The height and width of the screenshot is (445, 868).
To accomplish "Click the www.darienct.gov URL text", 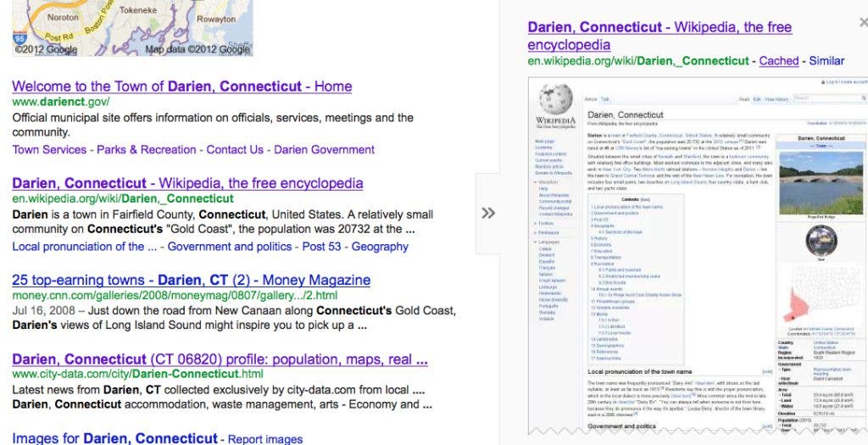I will 61,102.
